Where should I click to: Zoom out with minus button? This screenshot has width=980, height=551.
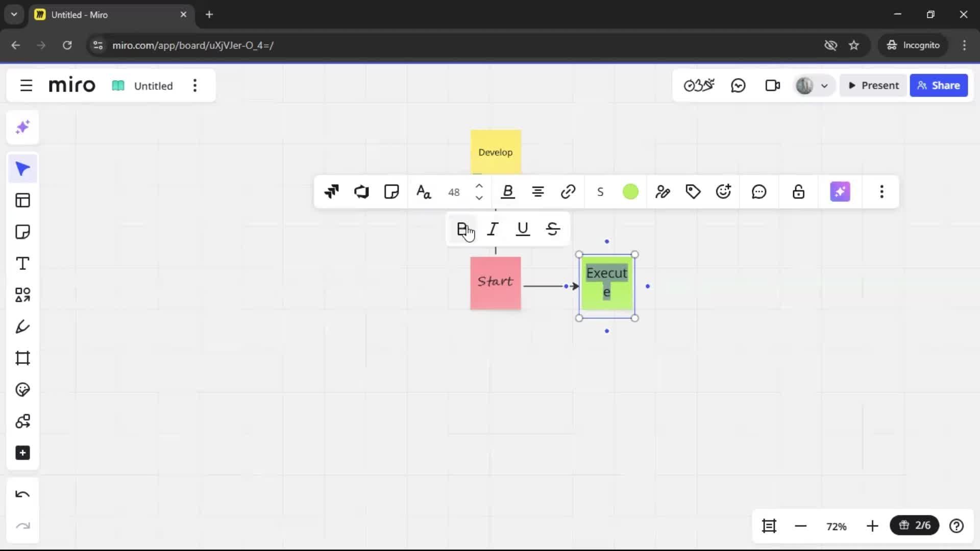tap(801, 526)
